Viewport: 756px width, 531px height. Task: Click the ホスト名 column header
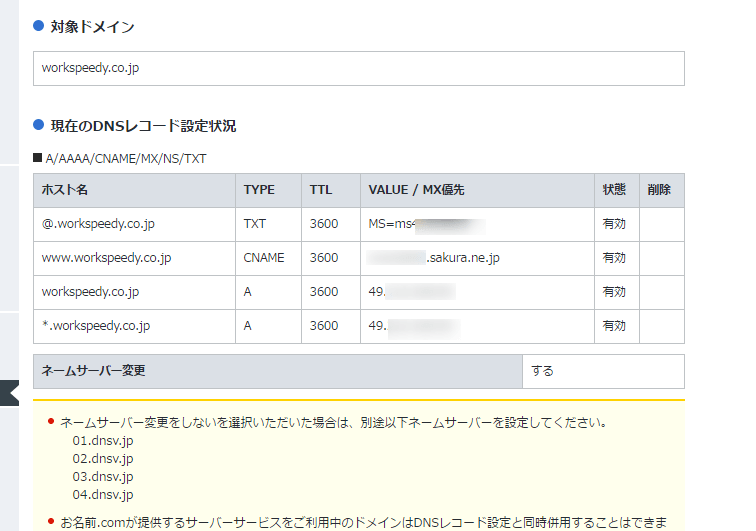click(66, 190)
